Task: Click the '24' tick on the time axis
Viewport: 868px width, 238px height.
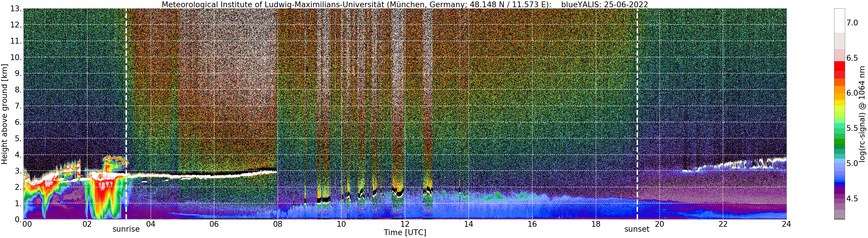Action: pos(786,224)
